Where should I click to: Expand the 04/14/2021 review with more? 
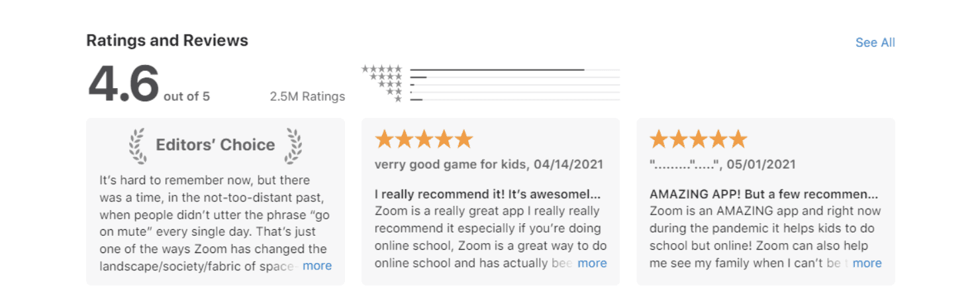(592, 263)
